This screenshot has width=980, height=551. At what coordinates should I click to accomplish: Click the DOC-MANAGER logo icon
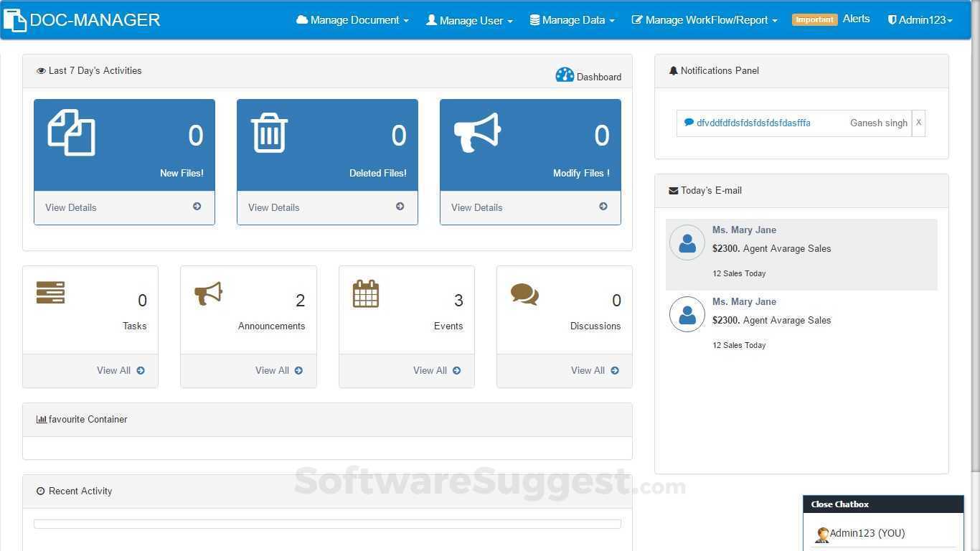tap(14, 19)
